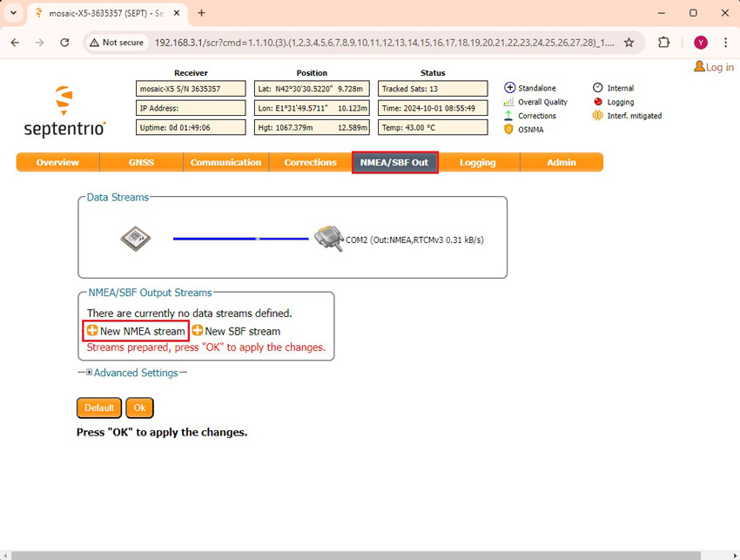
Task: Click the OSNMA shield icon
Action: click(x=509, y=129)
